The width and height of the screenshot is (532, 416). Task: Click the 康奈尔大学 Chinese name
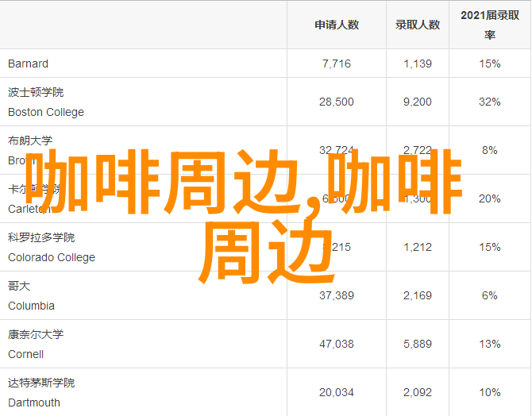(x=36, y=334)
